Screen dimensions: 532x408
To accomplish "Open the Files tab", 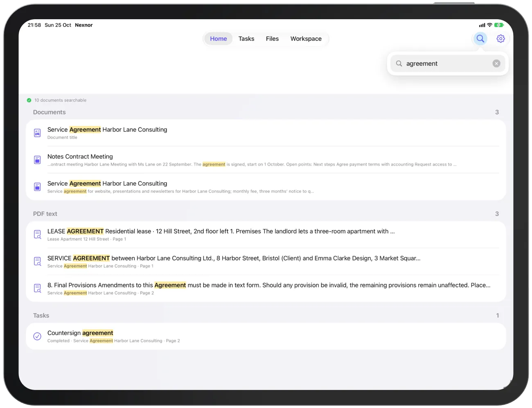I will [x=272, y=39].
